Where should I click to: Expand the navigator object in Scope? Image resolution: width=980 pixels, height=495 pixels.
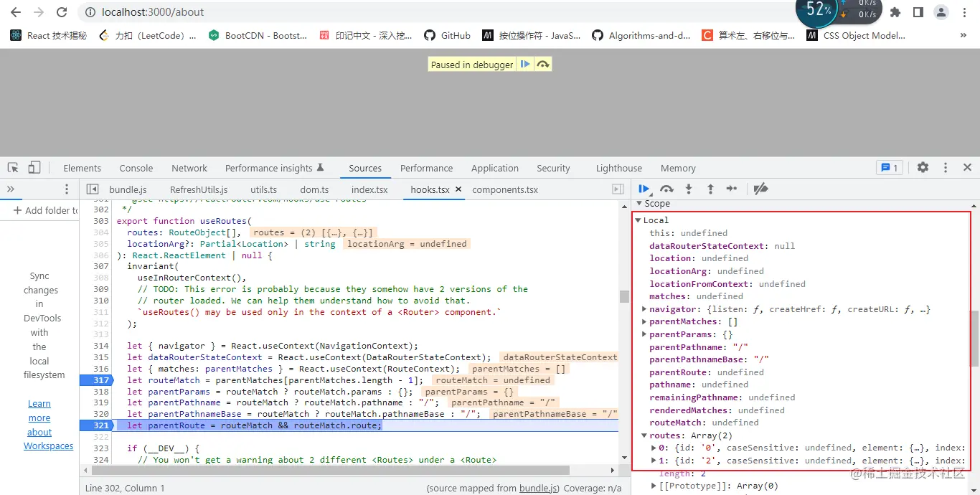click(x=644, y=308)
